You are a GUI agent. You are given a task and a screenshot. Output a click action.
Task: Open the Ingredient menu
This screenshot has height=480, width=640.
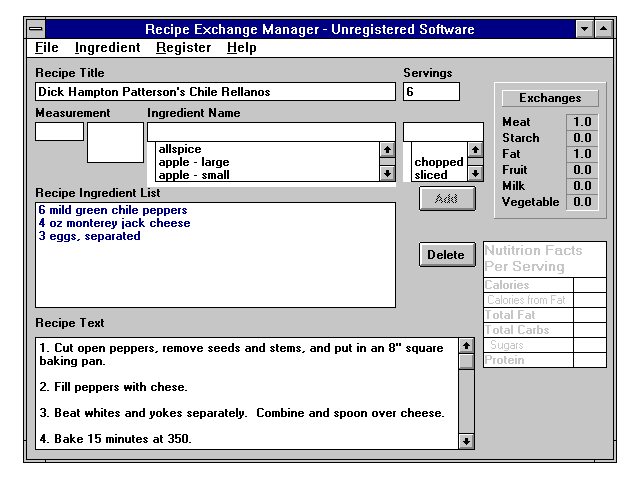pos(107,47)
